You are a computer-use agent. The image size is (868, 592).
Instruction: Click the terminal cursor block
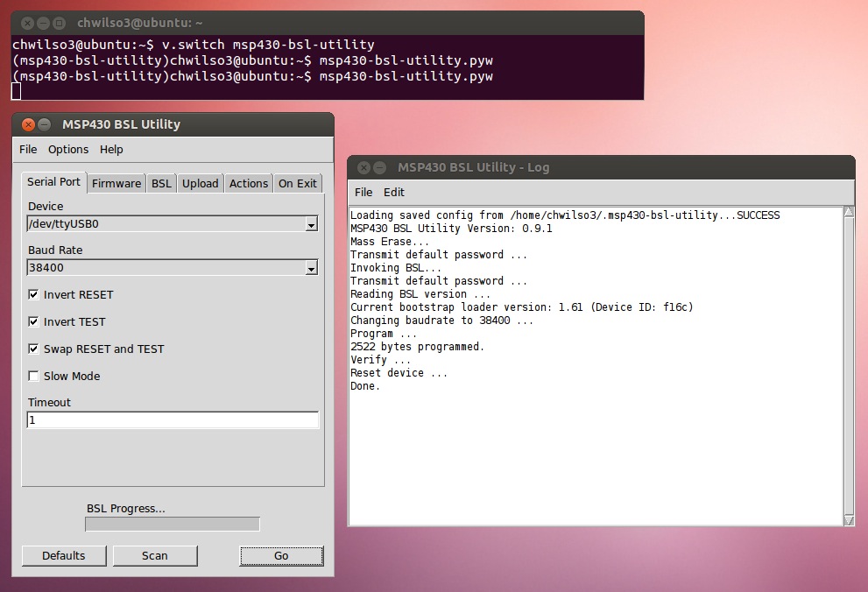pos(16,91)
